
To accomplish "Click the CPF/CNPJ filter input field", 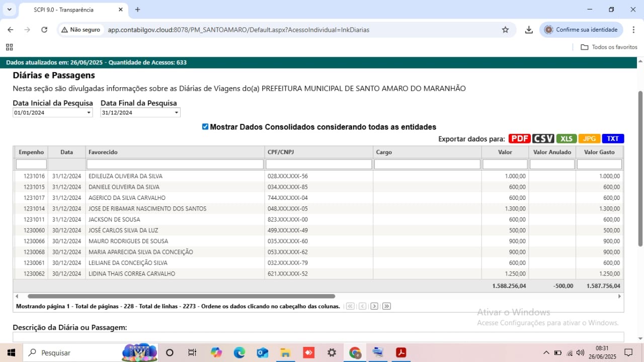I will click(319, 164).
